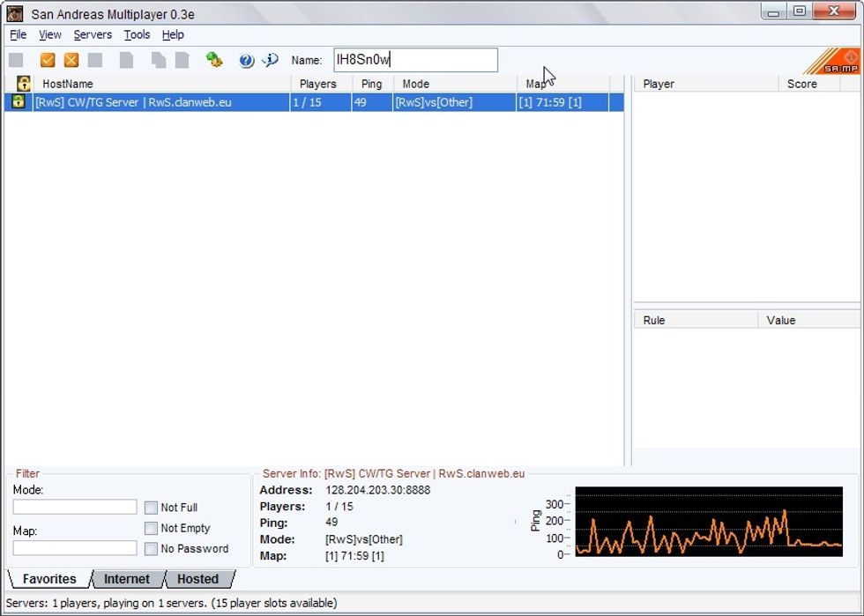864x616 pixels.
Task: Open settings via the green gears icon
Action: (214, 60)
